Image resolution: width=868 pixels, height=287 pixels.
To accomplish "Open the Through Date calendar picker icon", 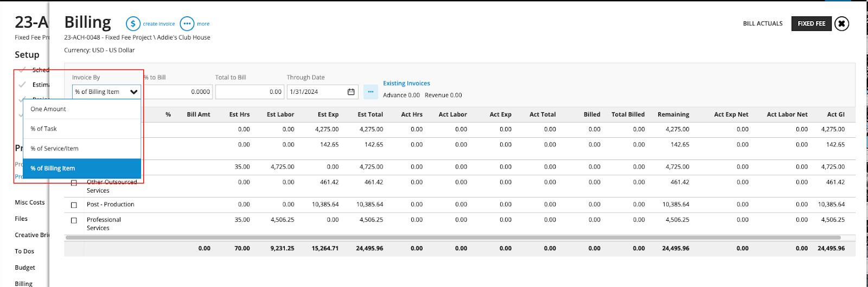I will [351, 92].
